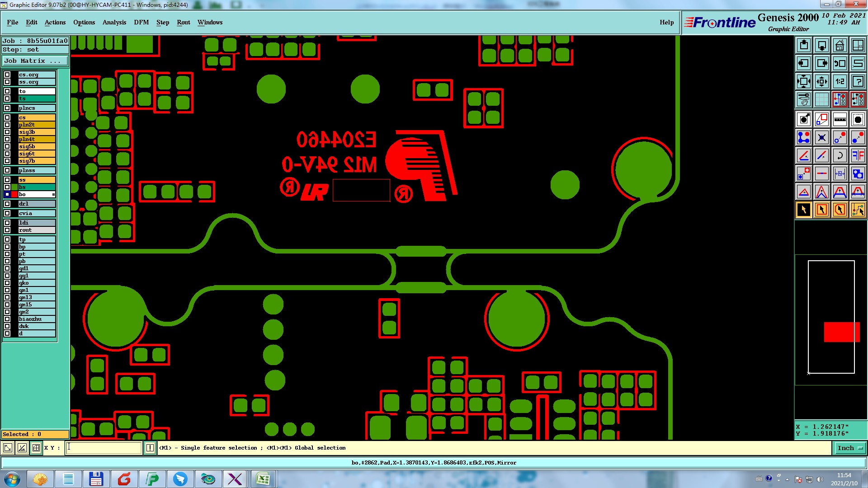Open the Analysis menu
Image resolution: width=868 pixels, height=488 pixels.
pos(114,22)
